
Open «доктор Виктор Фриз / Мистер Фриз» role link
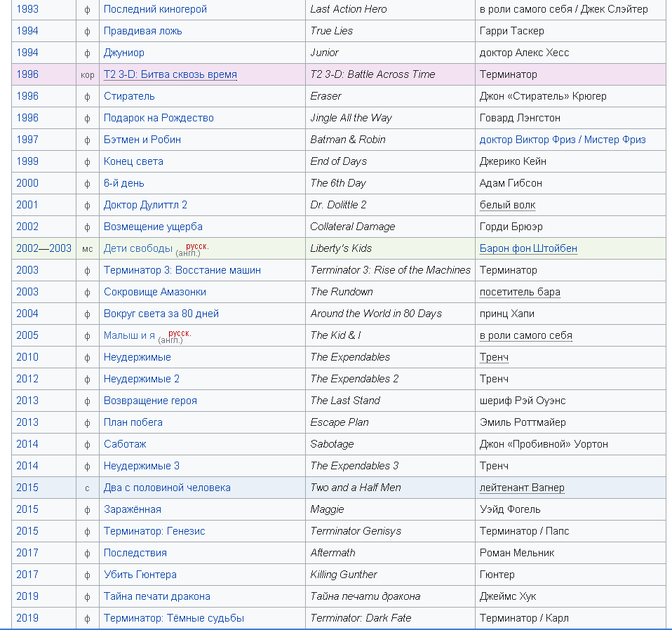pyautogui.click(x=563, y=140)
